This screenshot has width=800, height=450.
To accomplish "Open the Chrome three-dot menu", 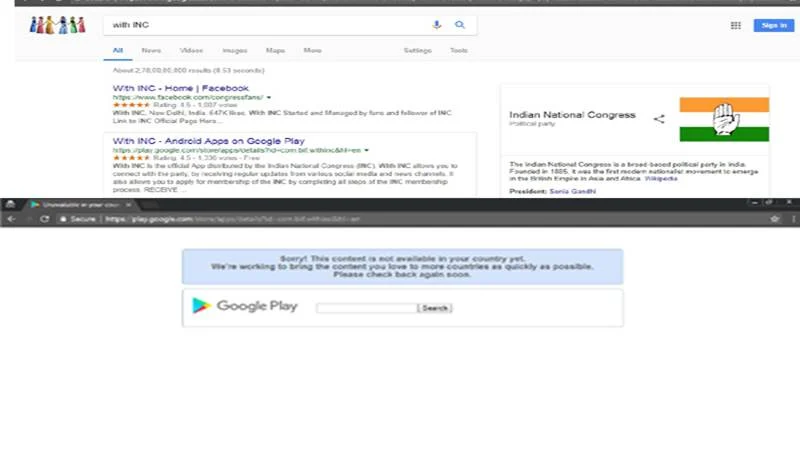I will pyautogui.click(x=793, y=219).
